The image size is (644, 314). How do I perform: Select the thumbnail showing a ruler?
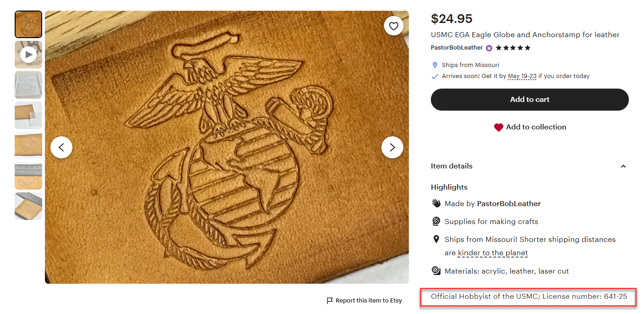28,176
